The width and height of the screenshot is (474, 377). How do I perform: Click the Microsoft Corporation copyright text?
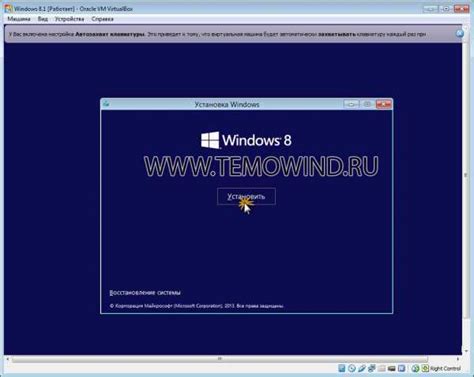point(197,306)
